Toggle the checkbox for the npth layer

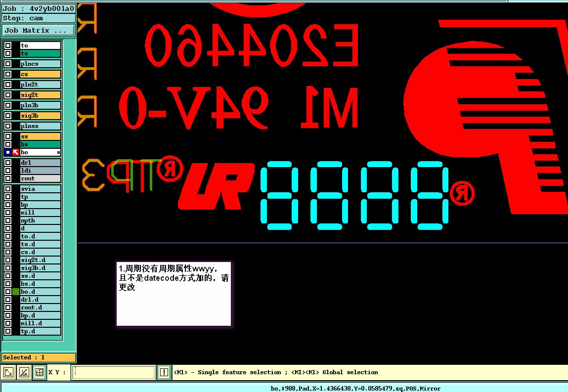7,220
